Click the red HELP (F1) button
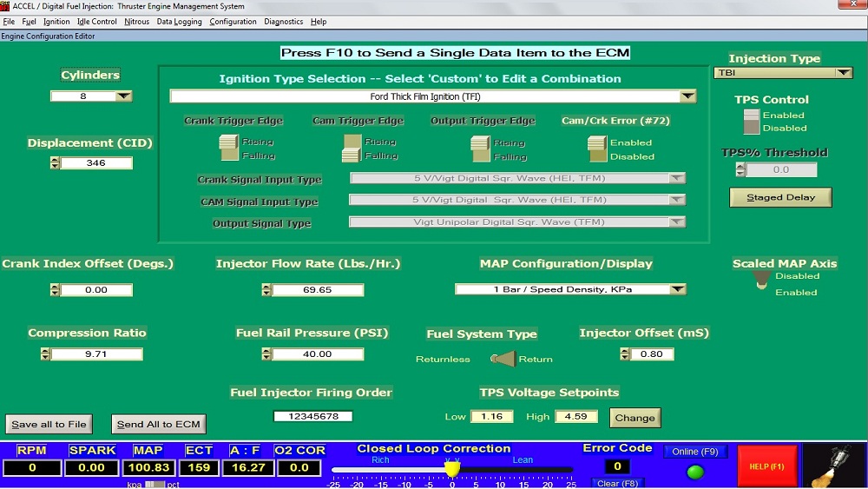 coord(766,466)
